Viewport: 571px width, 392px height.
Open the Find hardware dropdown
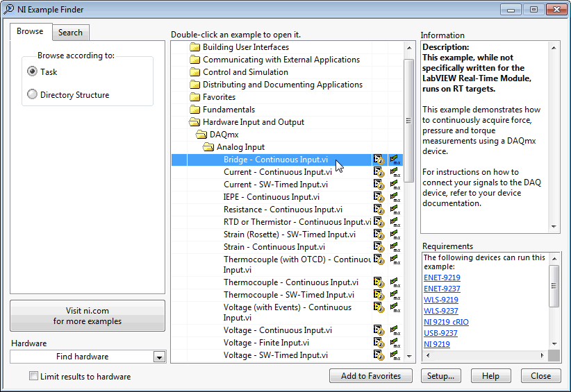coord(159,357)
